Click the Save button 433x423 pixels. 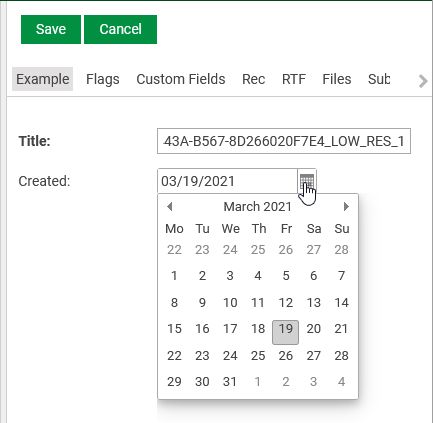point(51,29)
